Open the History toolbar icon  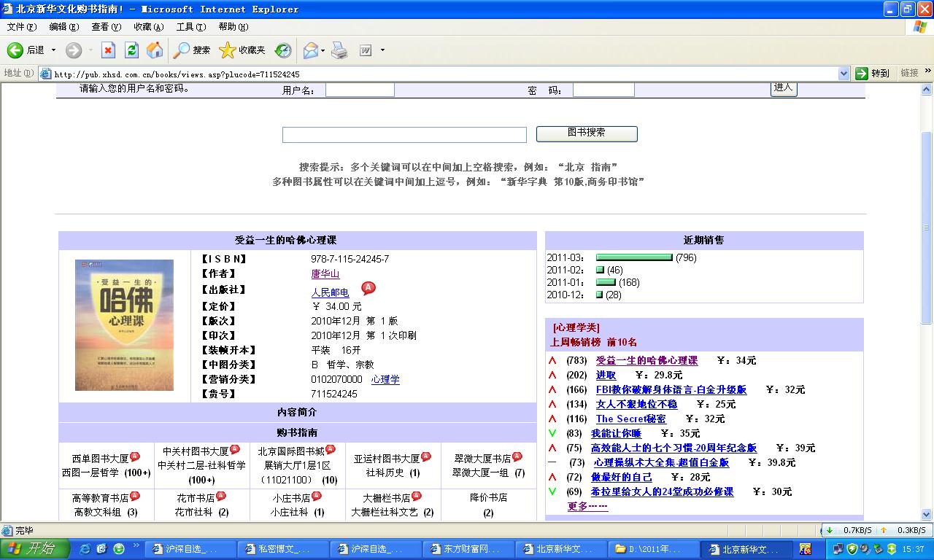coord(283,50)
